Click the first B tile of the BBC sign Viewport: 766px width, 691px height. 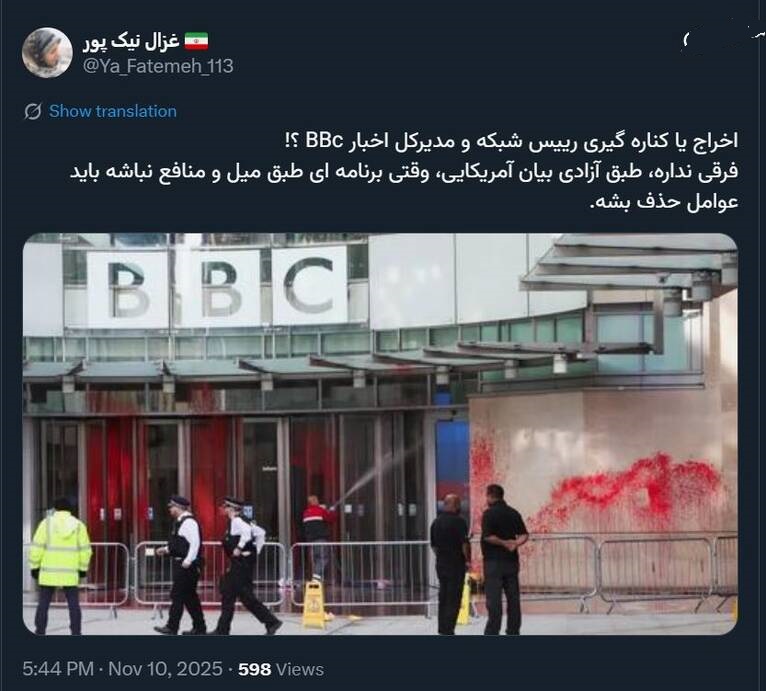tap(128, 289)
